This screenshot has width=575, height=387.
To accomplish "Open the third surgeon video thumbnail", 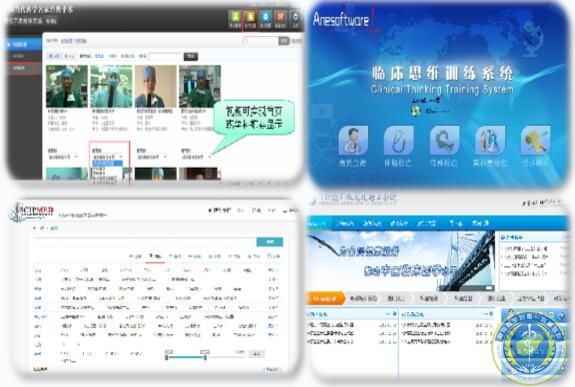I will coord(155,86).
